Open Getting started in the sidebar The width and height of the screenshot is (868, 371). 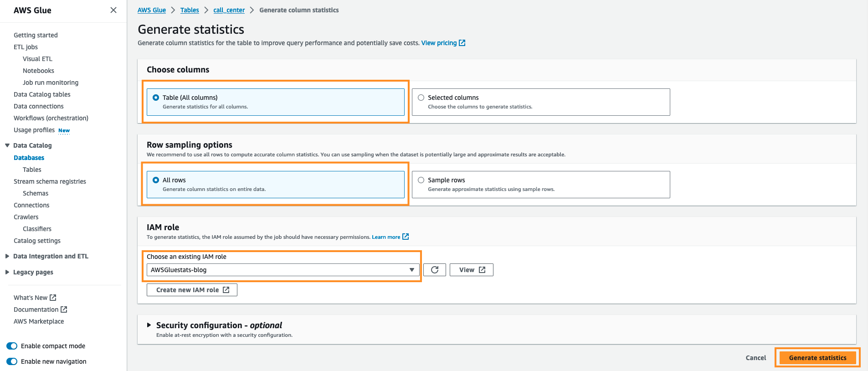tap(36, 35)
